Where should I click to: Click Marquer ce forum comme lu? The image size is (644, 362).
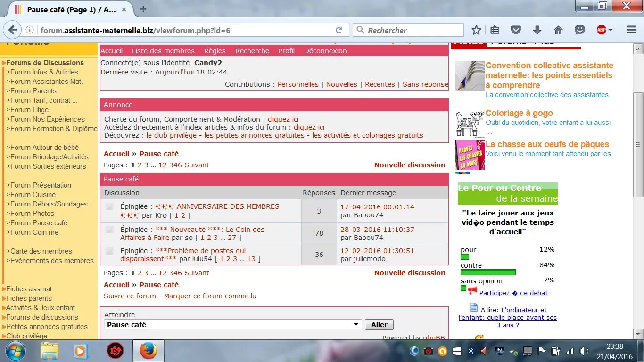(x=210, y=296)
